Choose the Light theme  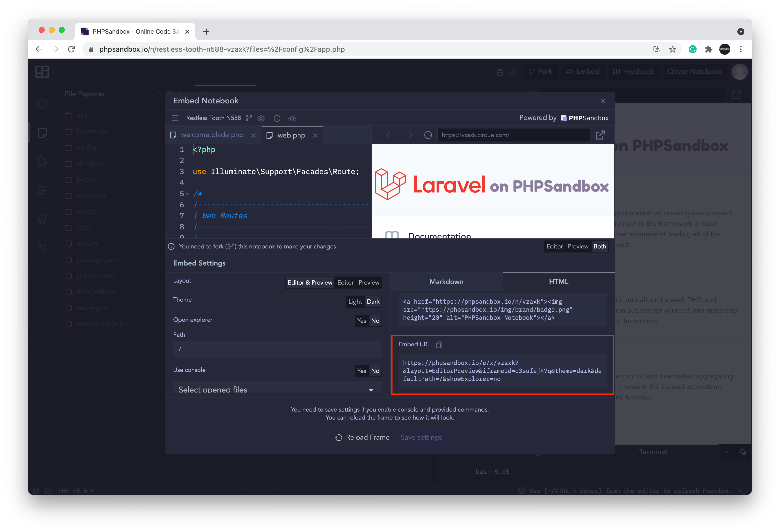click(x=355, y=302)
